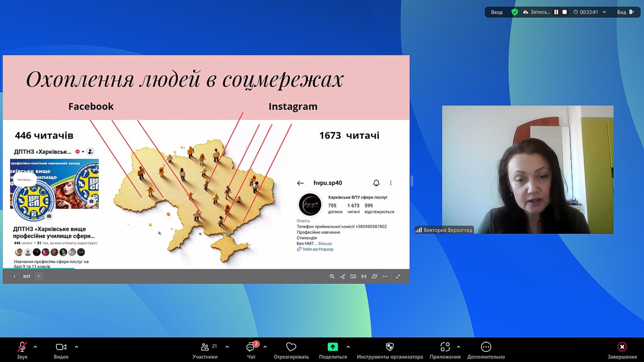Stop the recording

tap(565, 12)
